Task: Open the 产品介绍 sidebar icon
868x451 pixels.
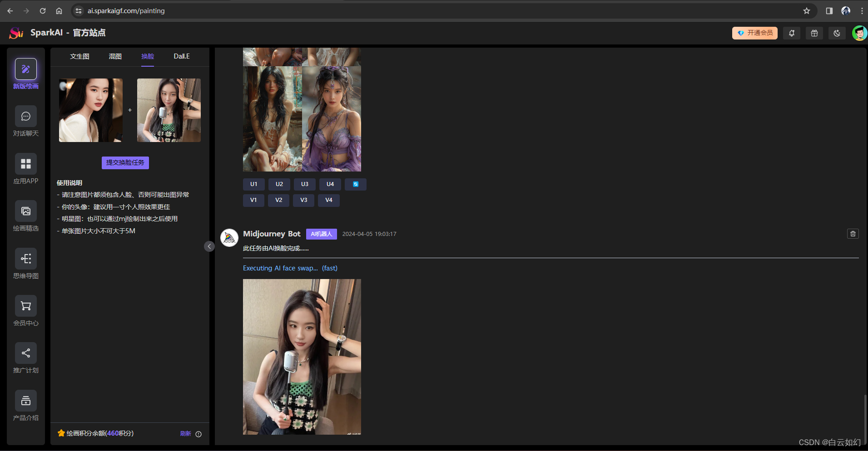Action: [26, 401]
